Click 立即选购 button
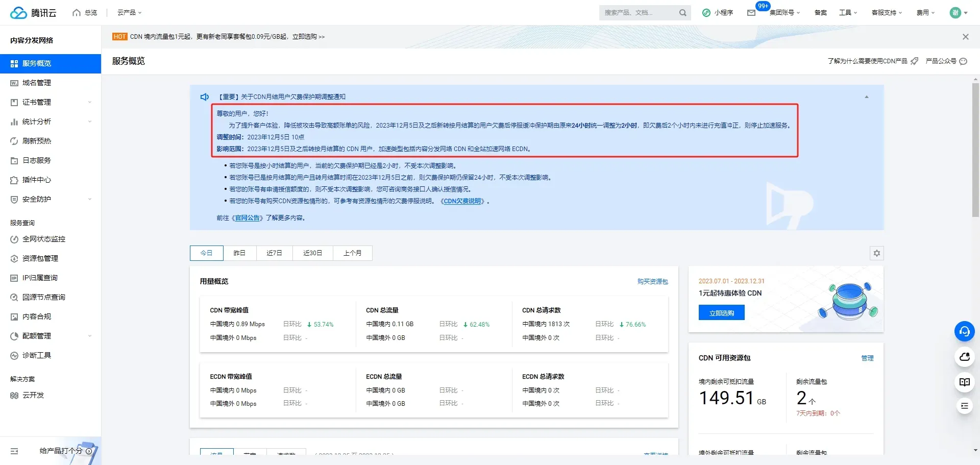 722,313
